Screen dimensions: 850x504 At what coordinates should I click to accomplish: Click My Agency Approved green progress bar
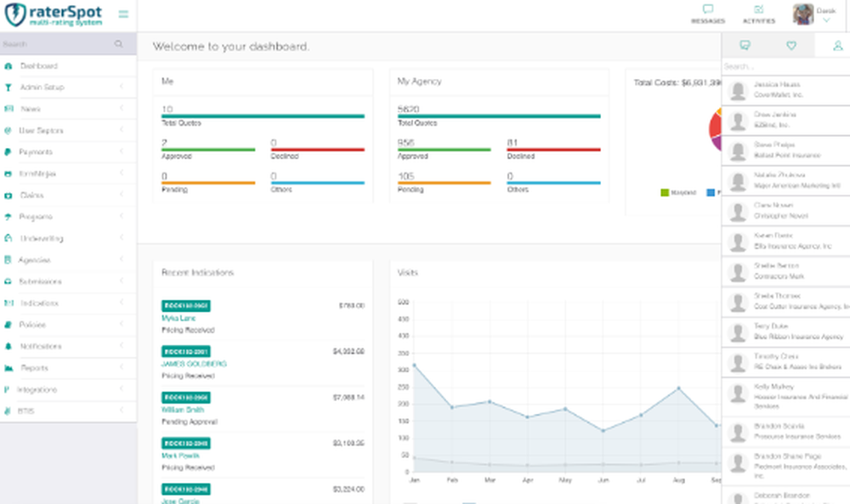point(444,150)
